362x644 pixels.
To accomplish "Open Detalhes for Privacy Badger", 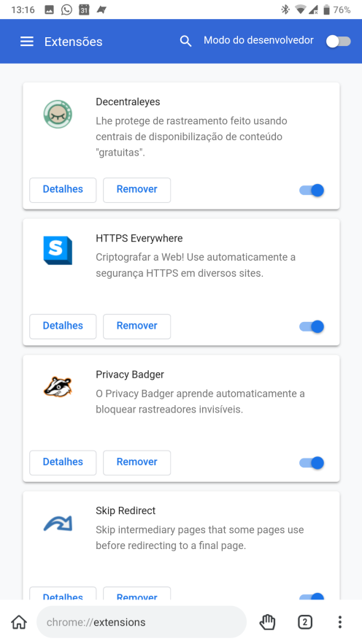I will 63,462.
